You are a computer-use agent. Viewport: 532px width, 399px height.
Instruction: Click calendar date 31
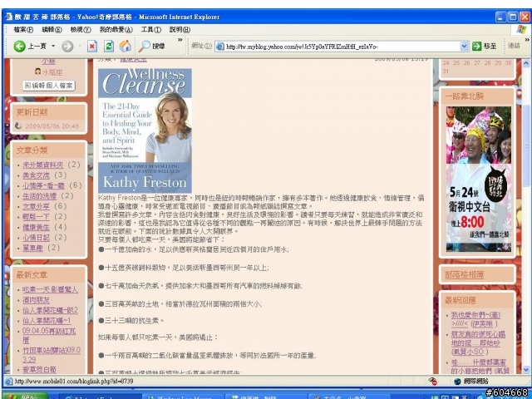[x=446, y=71]
